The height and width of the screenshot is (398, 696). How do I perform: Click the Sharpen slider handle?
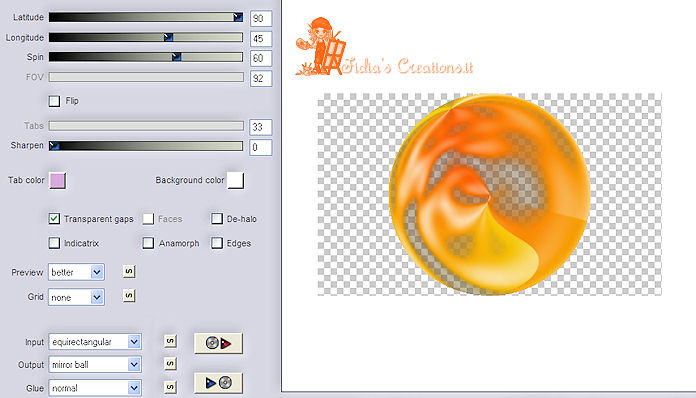[x=54, y=146]
